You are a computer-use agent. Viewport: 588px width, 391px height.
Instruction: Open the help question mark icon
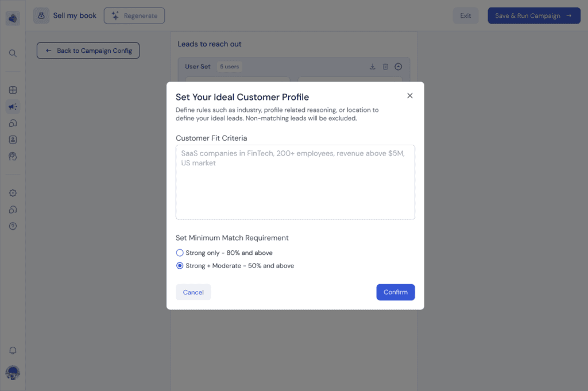[x=13, y=226]
